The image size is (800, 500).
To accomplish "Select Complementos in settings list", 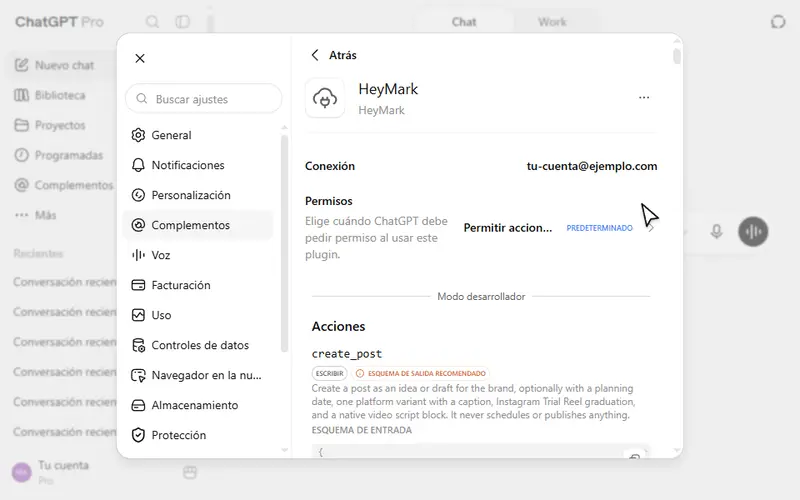I will click(x=198, y=226).
